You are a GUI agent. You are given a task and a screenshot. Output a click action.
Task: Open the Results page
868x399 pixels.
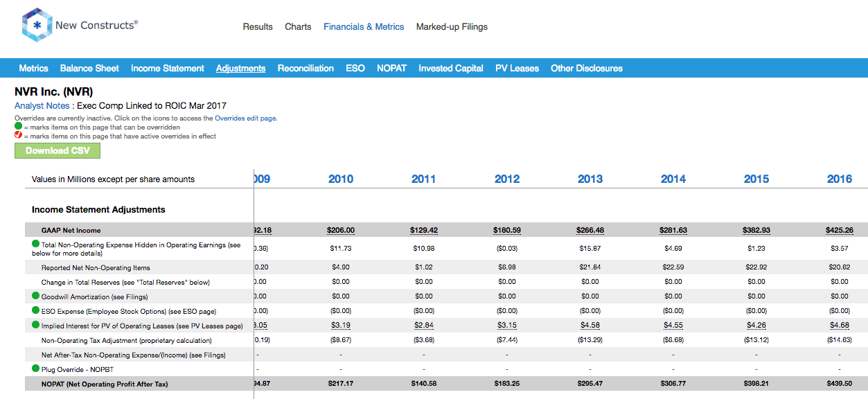(x=258, y=27)
